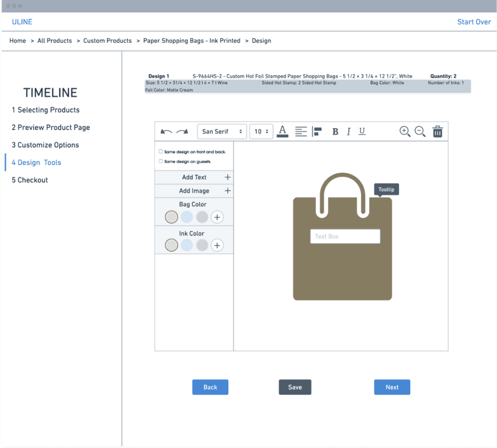Click the Foil Color: Matte Cream text
The height and width of the screenshot is (448, 497).
(169, 90)
